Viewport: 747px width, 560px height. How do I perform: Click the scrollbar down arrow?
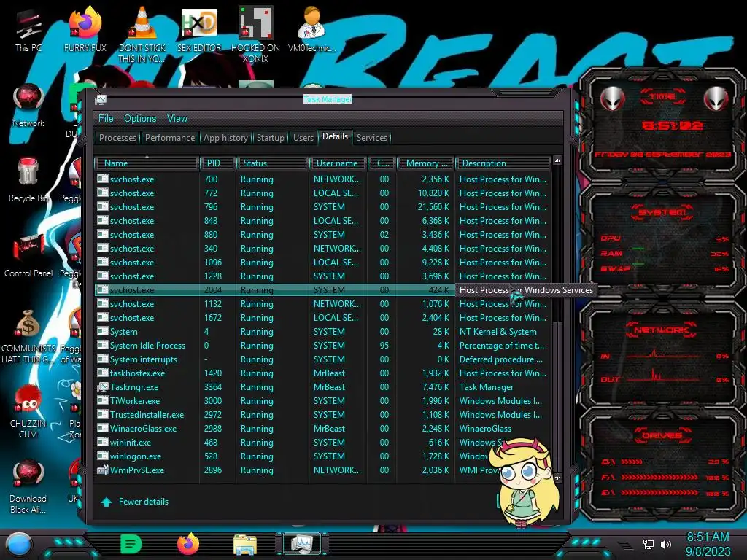(557, 477)
